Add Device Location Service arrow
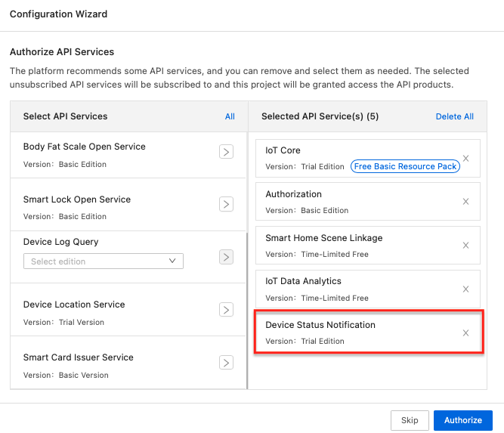The image size is (504, 433). point(226,310)
